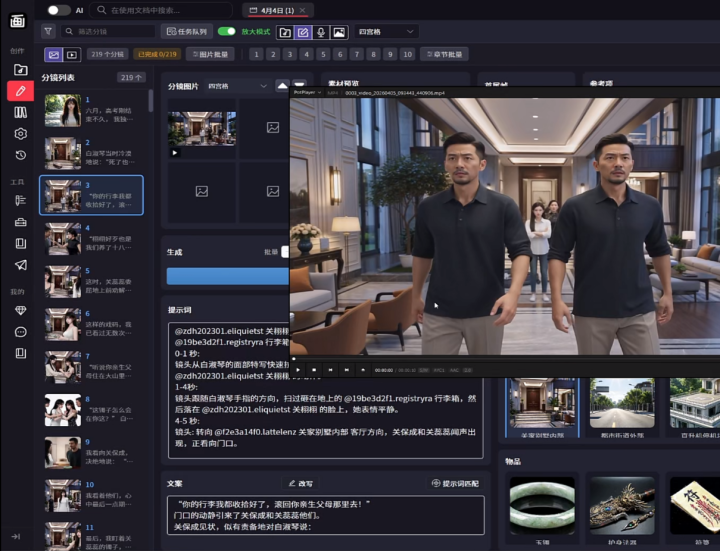
Task: Click the 任务队列 button
Action: pyautogui.click(x=187, y=32)
